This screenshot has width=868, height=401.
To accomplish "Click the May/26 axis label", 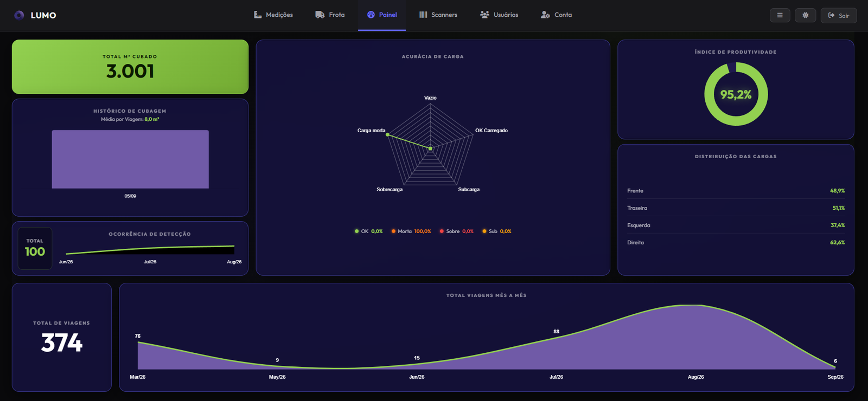I will (277, 377).
